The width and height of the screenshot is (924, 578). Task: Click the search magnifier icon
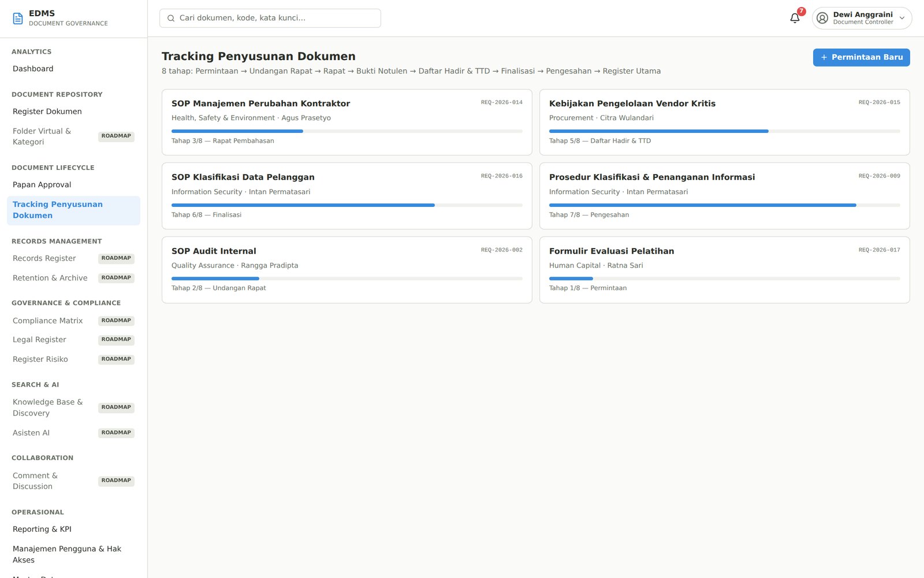click(171, 18)
